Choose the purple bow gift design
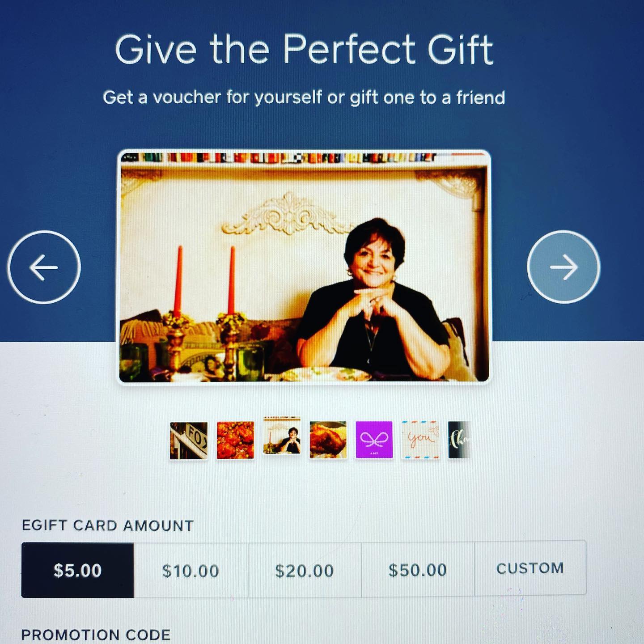 tap(374, 440)
